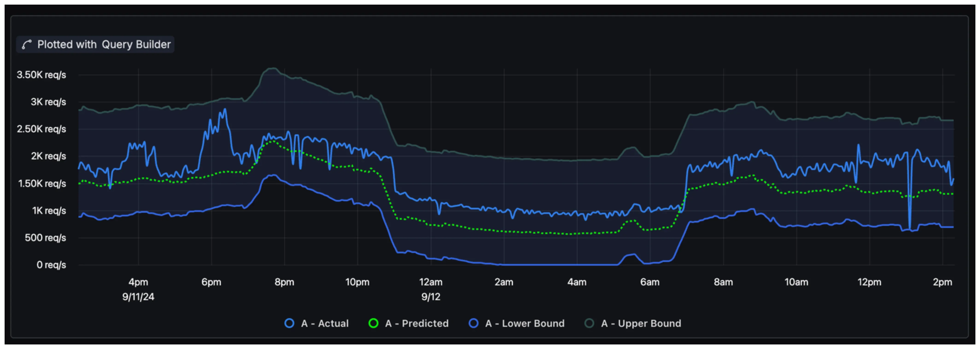The image size is (980, 349).
Task: Click the '2am' x-axis time label
Action: click(x=504, y=282)
